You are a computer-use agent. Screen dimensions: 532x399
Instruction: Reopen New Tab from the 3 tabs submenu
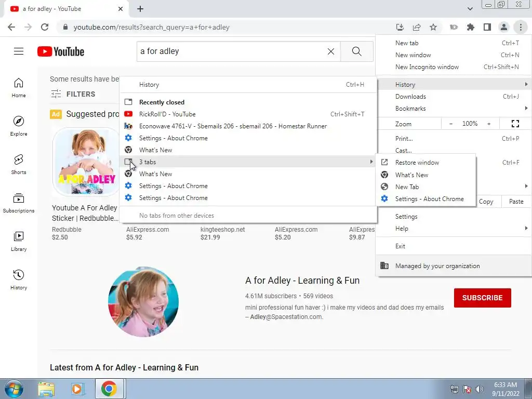(x=425, y=187)
